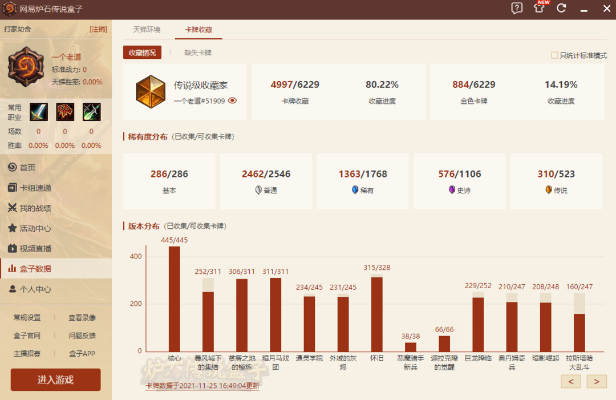
Task: Click the 注销 logout link
Action: 98,30
